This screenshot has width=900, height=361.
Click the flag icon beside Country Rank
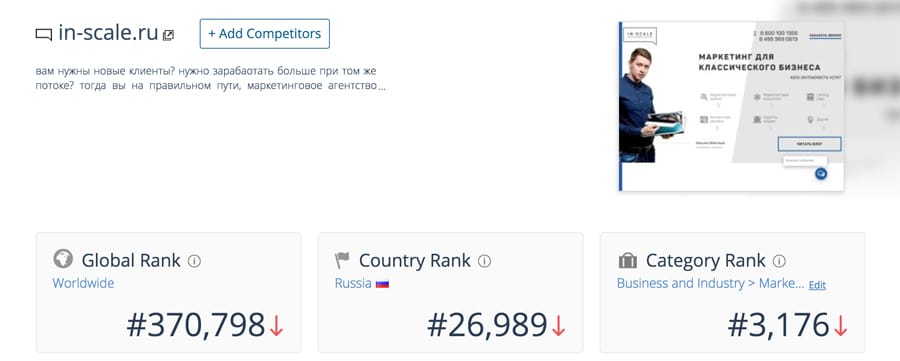342,260
